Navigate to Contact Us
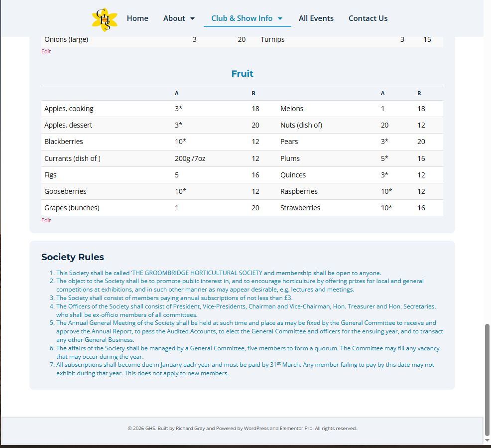 click(x=368, y=18)
